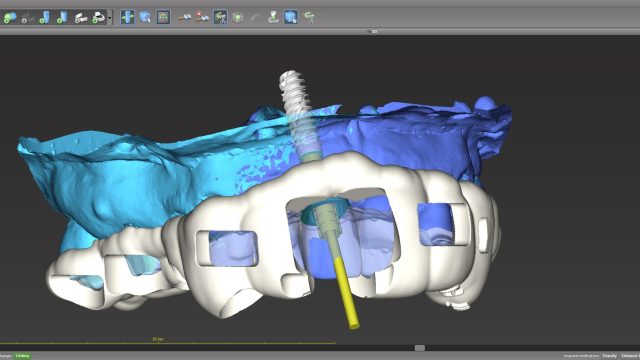Click the second white guide icon
This screenshot has height=360, width=640.
98,18
